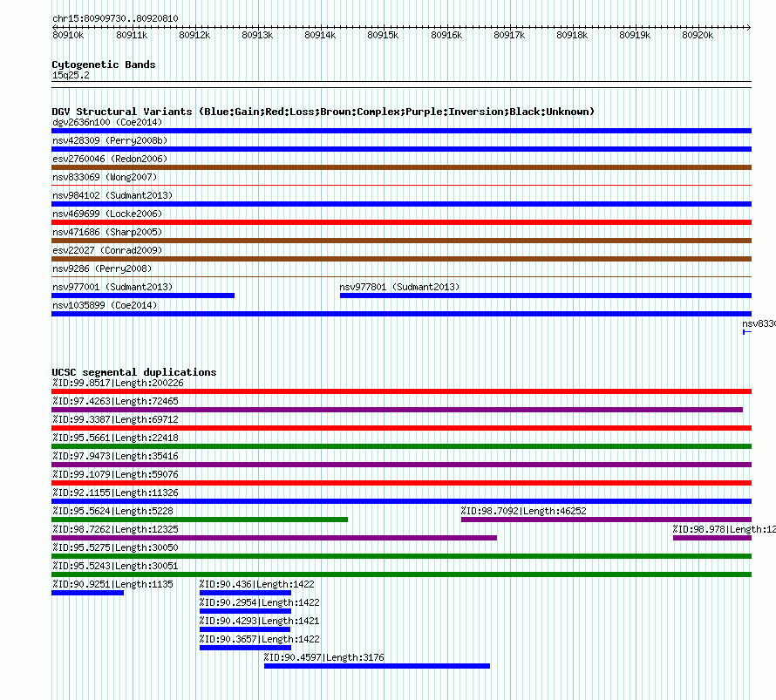The height and width of the screenshot is (700, 776).
Task: Click the 80920k ruler tick label
Action: pyautogui.click(x=698, y=35)
